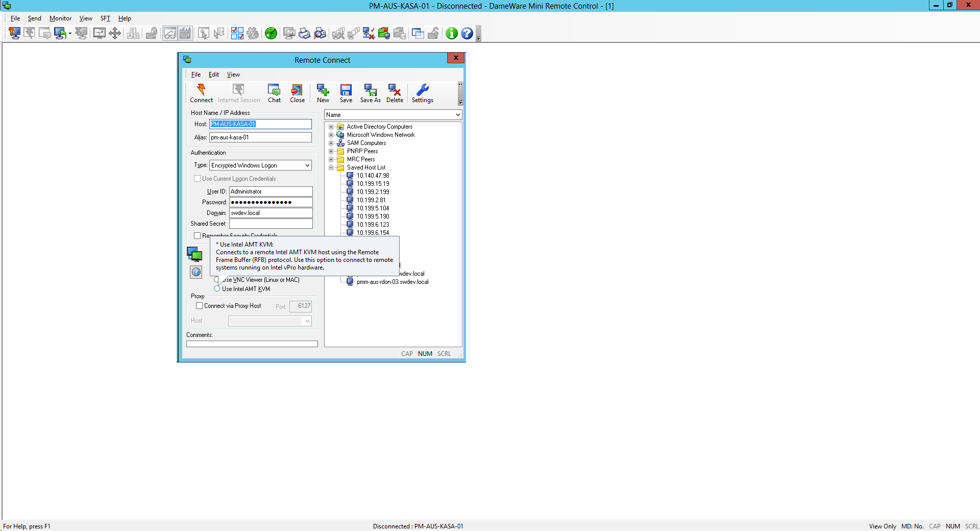Enable Connect via Proxy Host checkbox

pyautogui.click(x=200, y=306)
